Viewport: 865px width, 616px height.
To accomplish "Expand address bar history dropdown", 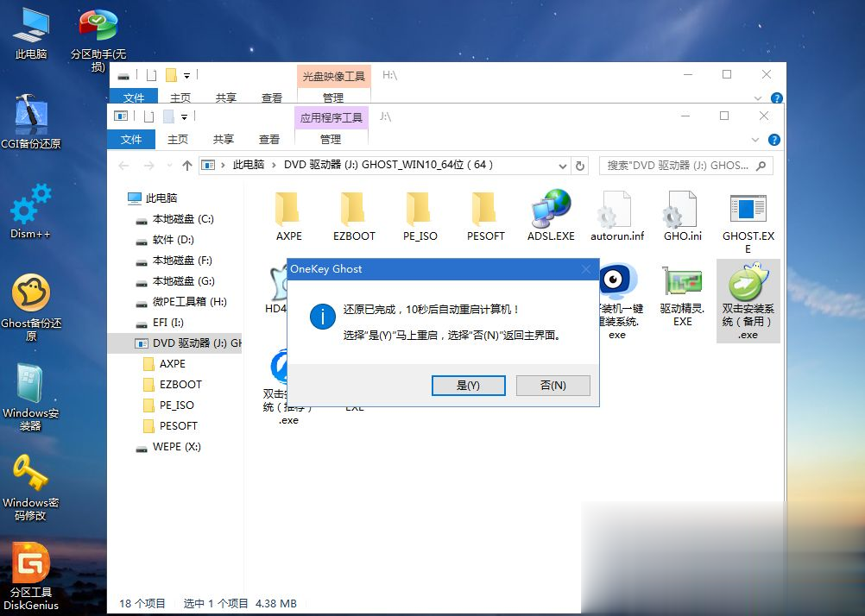I will 562,166.
